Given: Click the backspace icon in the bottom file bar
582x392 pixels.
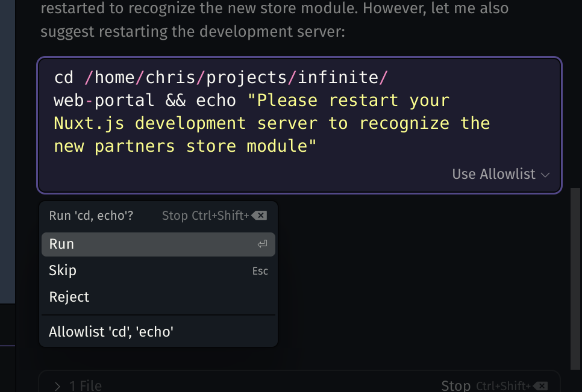Looking at the screenshot, I should click(540, 386).
